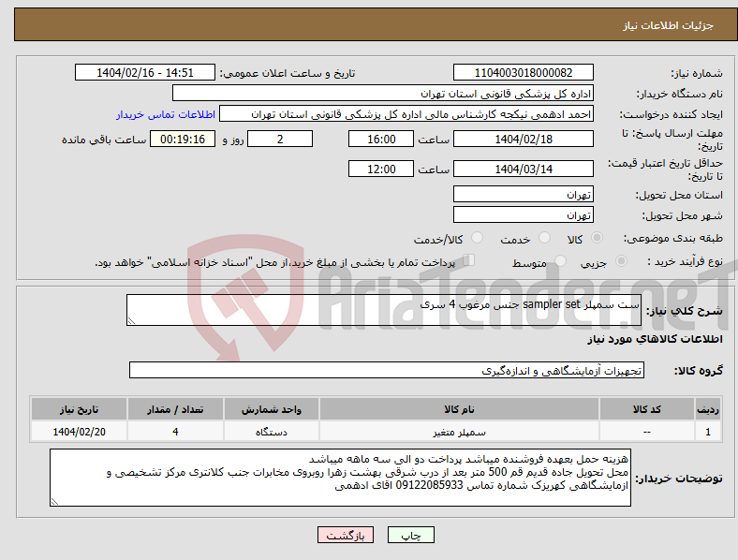Click the شرح کلی نیاز label
Image resolution: width=738 pixels, height=560 pixels.
[x=684, y=311]
